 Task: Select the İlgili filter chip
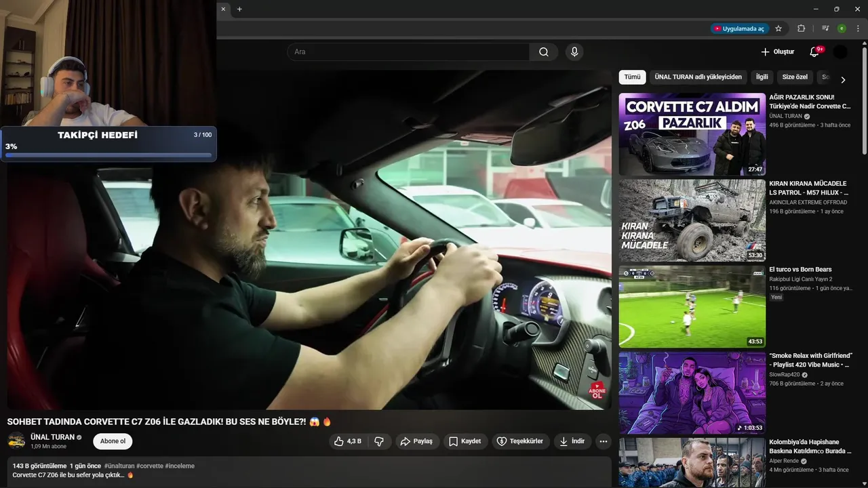(x=762, y=77)
